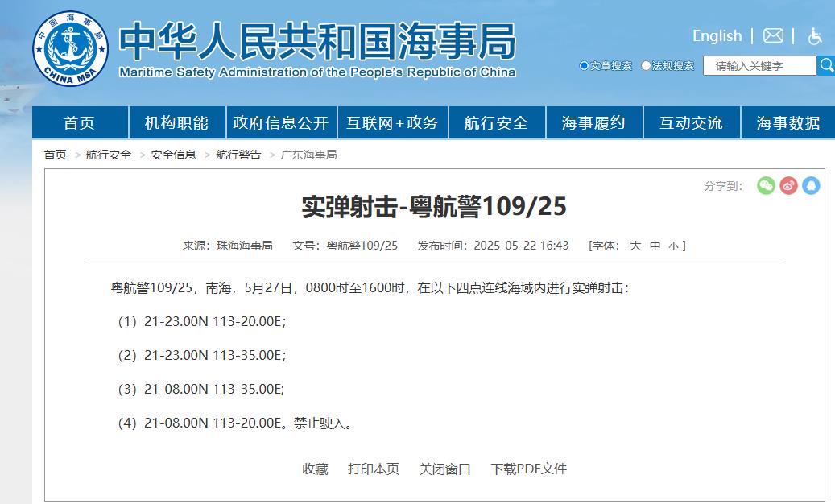Viewport: 835px width, 504px height.
Task: Open the 机构职能 navigation menu
Action: pos(176,123)
